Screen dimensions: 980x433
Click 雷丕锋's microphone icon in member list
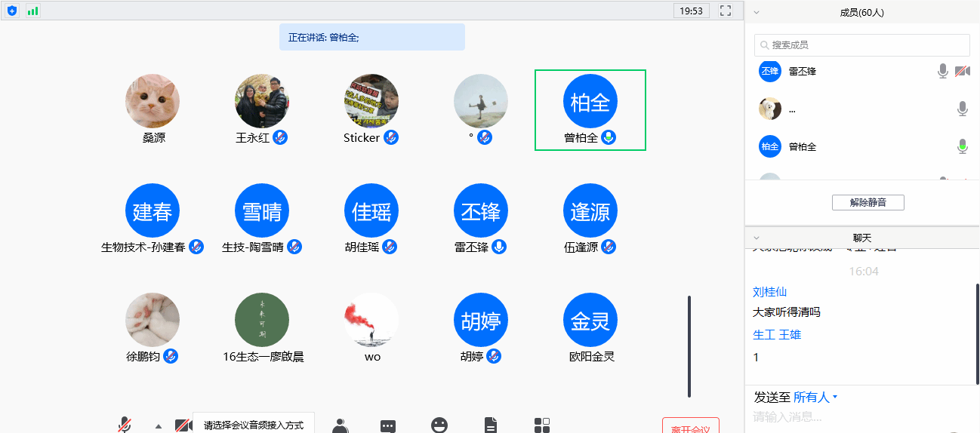tap(943, 71)
